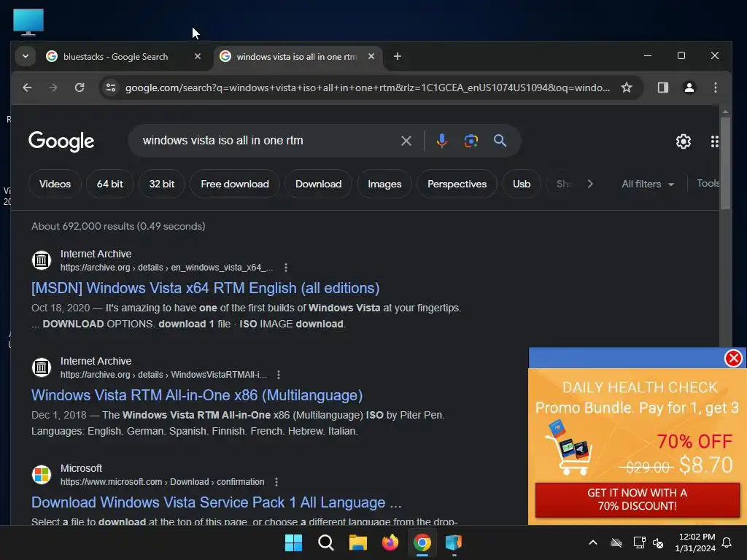Show hidden system tray icons

[x=593, y=542]
